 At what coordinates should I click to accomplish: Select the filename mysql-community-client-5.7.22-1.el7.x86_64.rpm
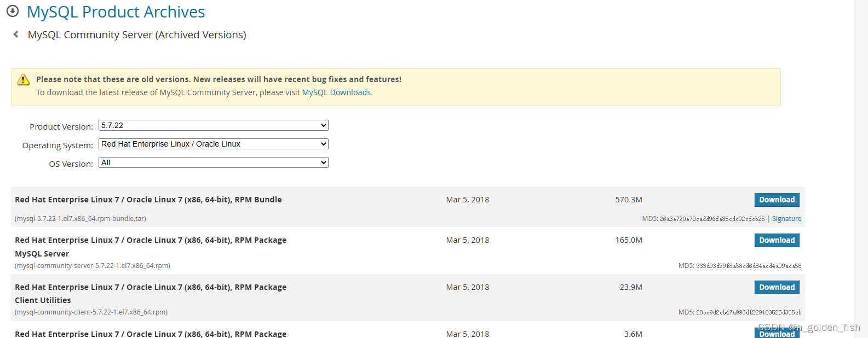[x=91, y=312]
